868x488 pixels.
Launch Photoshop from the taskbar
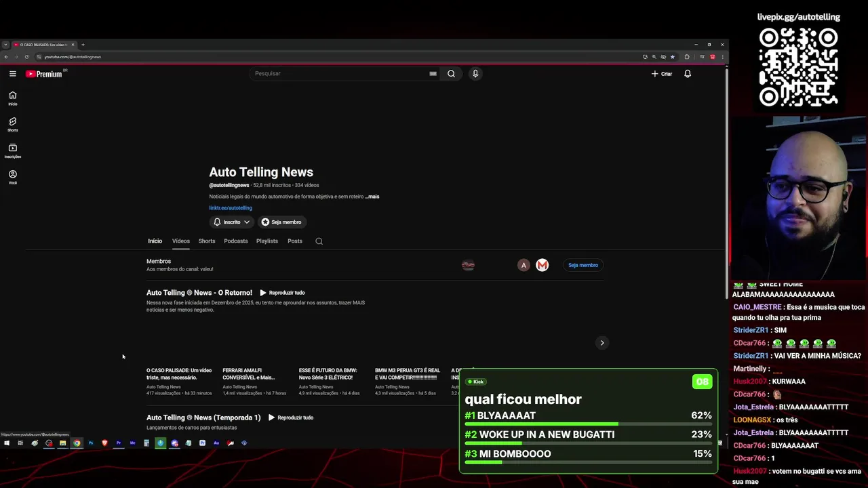tap(91, 443)
